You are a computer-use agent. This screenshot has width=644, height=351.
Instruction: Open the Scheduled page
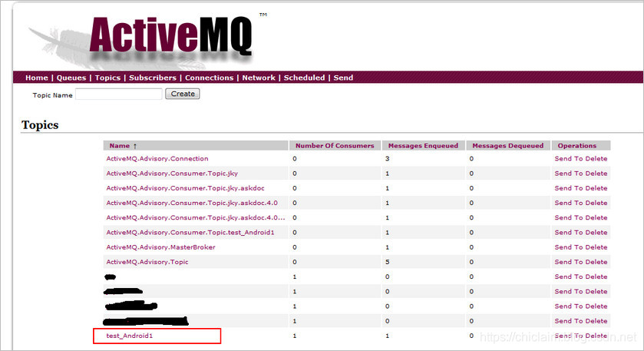pyautogui.click(x=304, y=78)
